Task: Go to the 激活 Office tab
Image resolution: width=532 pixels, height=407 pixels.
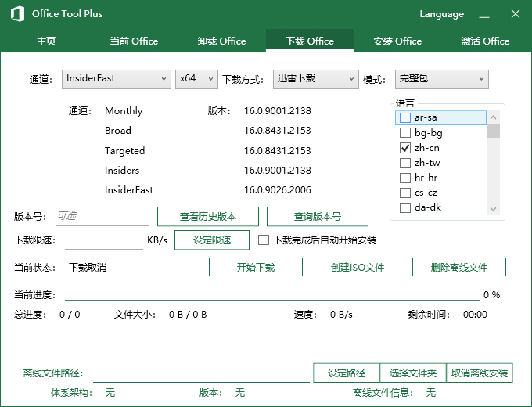Action: [x=485, y=41]
